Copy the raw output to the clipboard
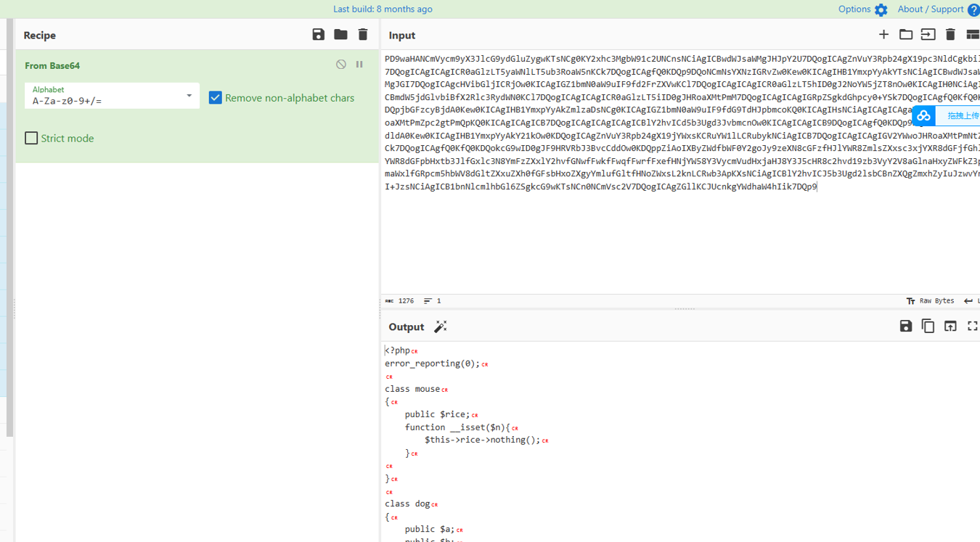This screenshot has height=542, width=980. click(928, 327)
